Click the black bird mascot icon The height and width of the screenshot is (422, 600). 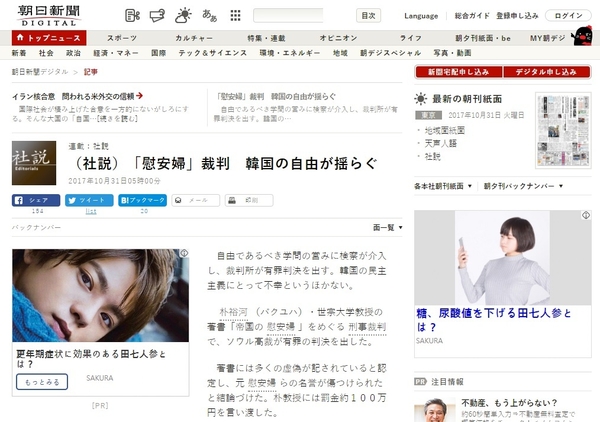click(x=582, y=36)
